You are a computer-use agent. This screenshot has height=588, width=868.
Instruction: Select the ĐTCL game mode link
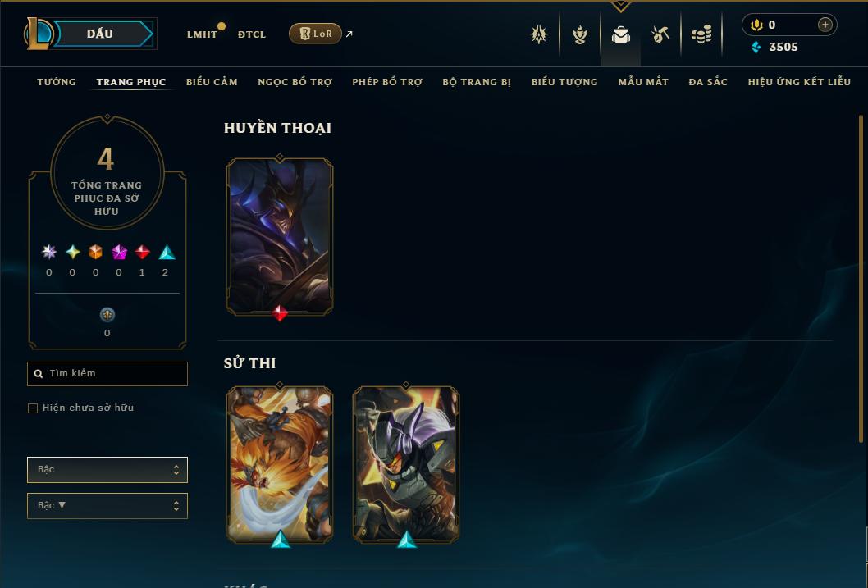pyautogui.click(x=252, y=34)
